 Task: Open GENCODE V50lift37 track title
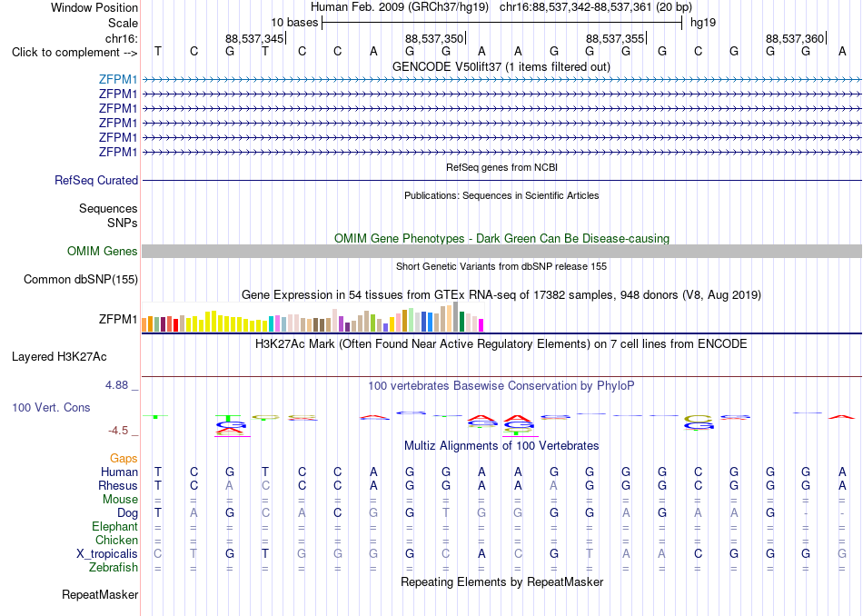pyautogui.click(x=501, y=66)
